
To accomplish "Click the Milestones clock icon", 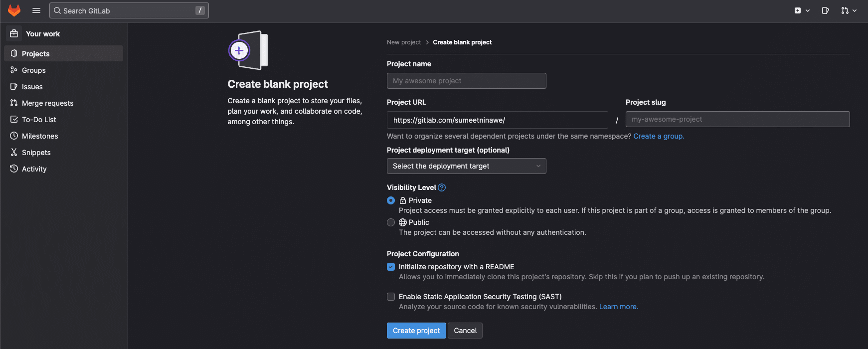I will (14, 136).
